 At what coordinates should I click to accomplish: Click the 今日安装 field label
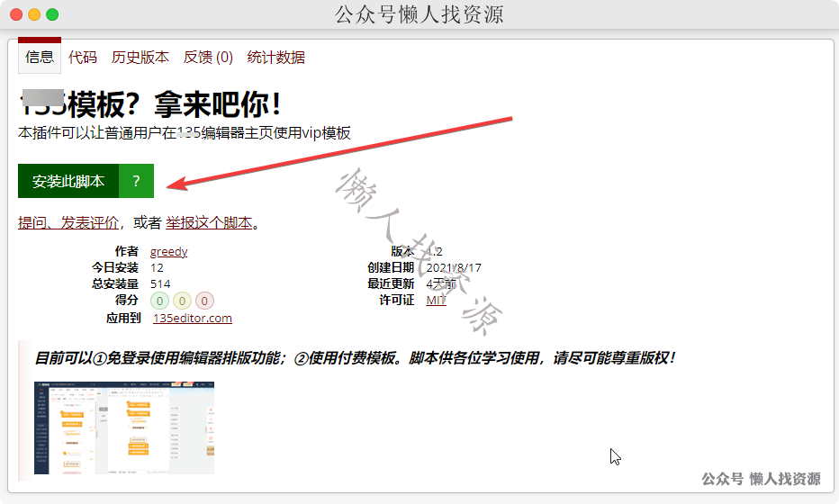(x=115, y=268)
